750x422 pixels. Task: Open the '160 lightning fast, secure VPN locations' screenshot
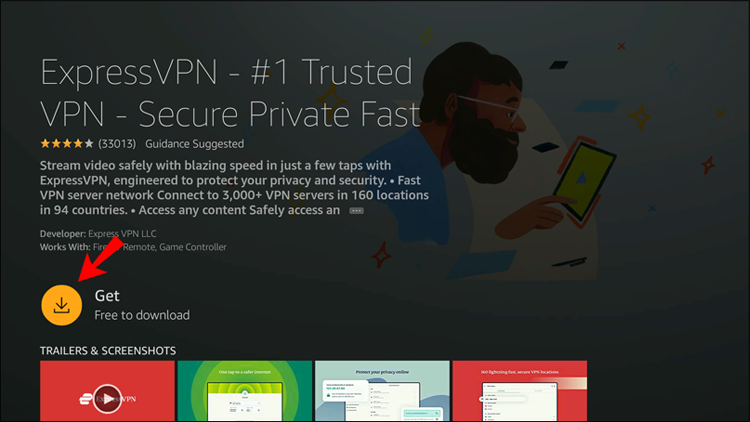click(x=519, y=391)
